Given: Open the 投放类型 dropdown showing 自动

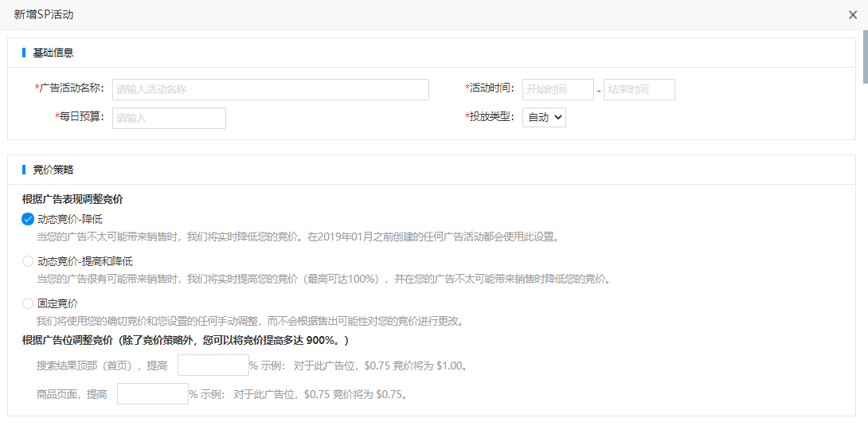Looking at the screenshot, I should point(544,117).
